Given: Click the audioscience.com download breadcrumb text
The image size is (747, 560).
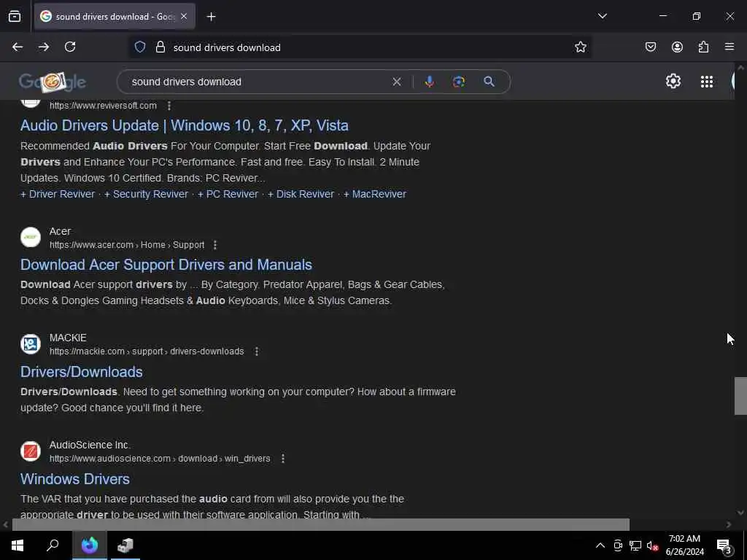Looking at the screenshot, I should (160, 459).
